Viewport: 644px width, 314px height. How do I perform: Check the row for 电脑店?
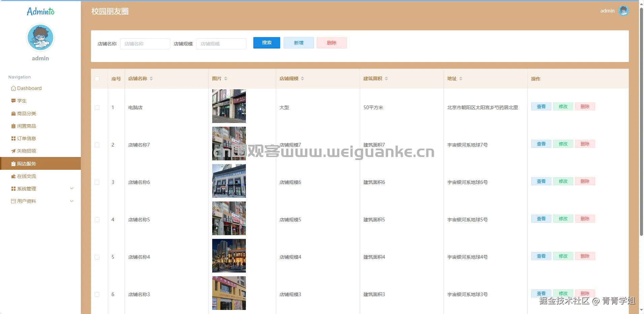[x=97, y=107]
